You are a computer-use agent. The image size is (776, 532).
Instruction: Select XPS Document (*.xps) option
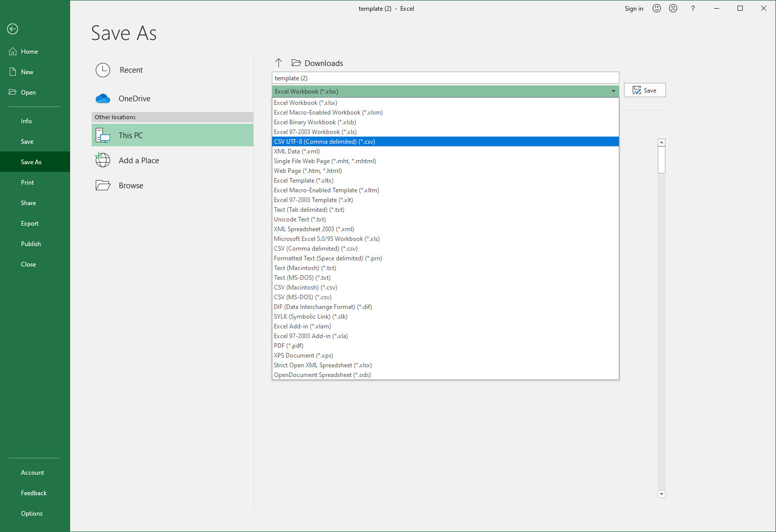click(445, 356)
